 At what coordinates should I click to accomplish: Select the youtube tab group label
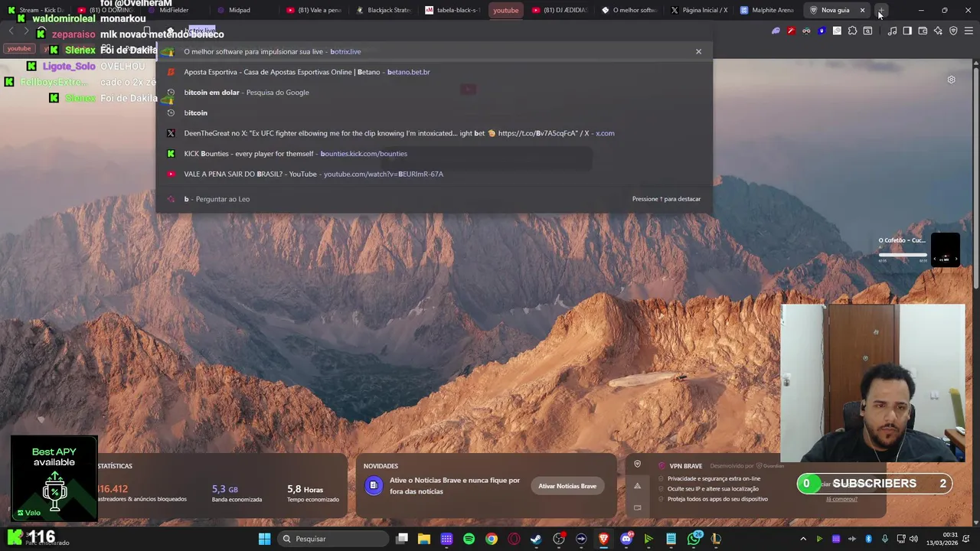505,10
